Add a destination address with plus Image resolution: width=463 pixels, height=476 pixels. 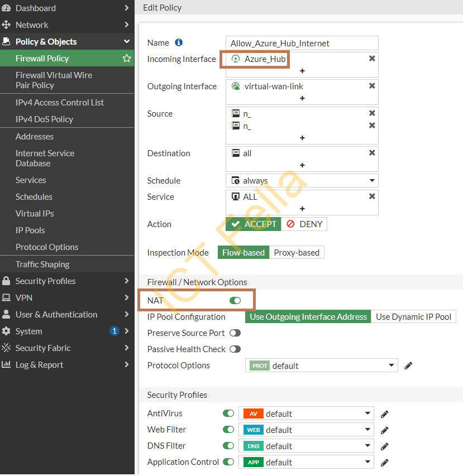(302, 165)
